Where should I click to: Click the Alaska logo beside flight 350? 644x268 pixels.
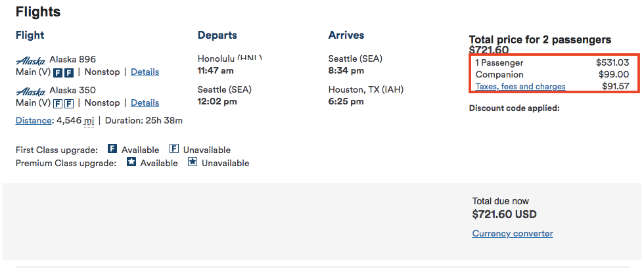pyautogui.click(x=30, y=91)
